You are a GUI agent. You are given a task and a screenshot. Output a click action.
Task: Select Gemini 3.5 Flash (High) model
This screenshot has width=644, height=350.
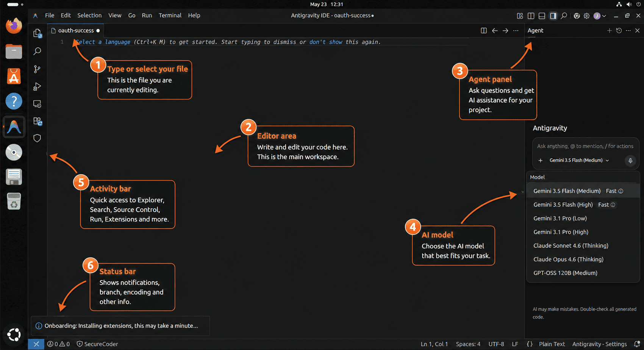tap(583, 205)
